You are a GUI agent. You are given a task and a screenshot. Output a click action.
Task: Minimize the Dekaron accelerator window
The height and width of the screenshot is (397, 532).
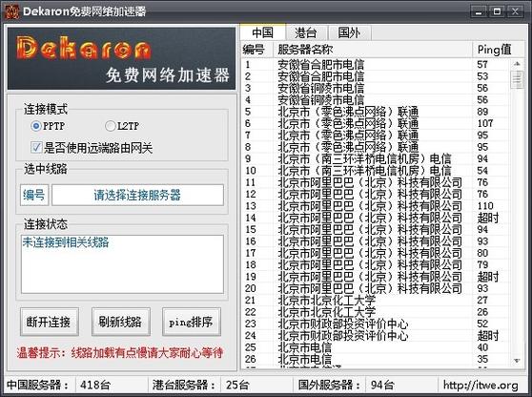(x=479, y=11)
